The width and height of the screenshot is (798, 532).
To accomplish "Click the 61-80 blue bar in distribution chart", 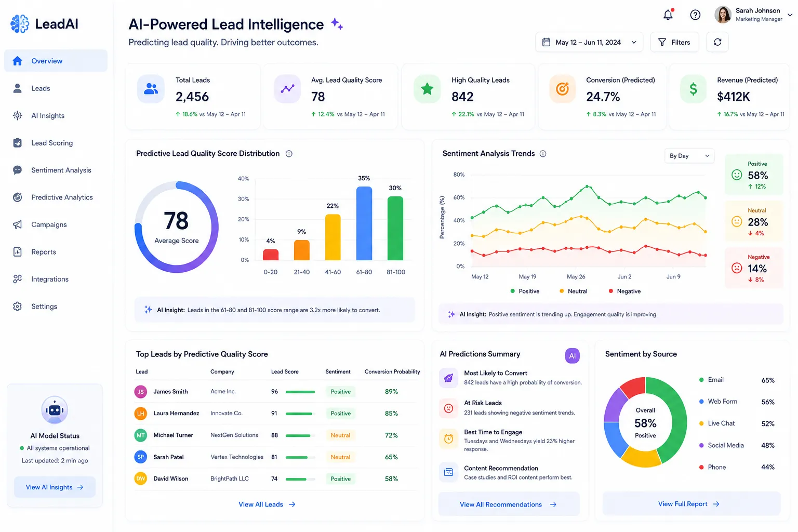I will [364, 223].
